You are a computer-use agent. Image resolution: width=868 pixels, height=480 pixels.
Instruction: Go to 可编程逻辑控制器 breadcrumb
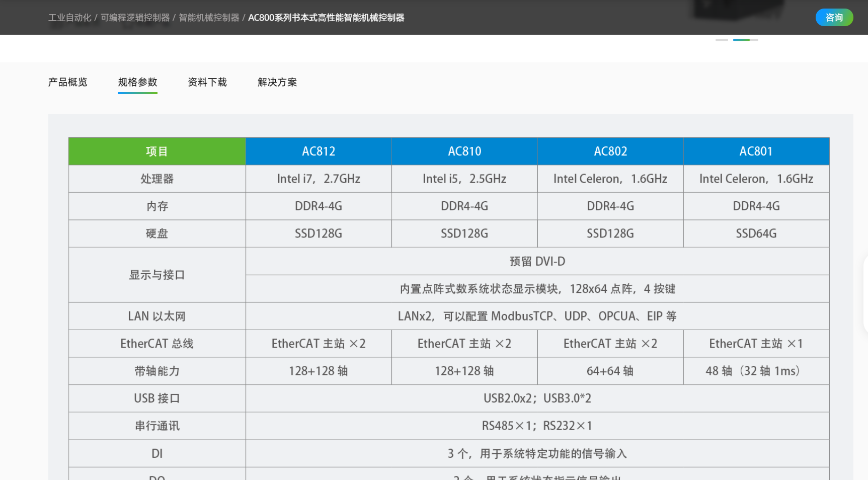point(135,18)
